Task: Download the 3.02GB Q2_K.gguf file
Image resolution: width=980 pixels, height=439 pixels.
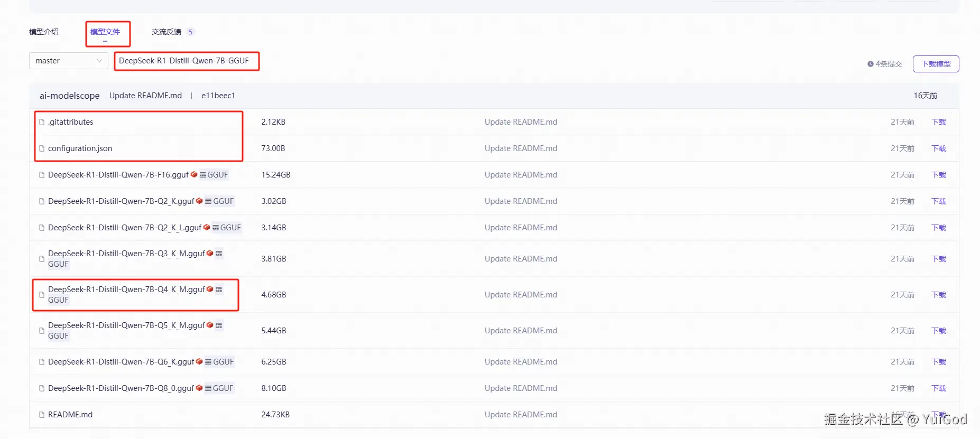Action: click(x=939, y=201)
